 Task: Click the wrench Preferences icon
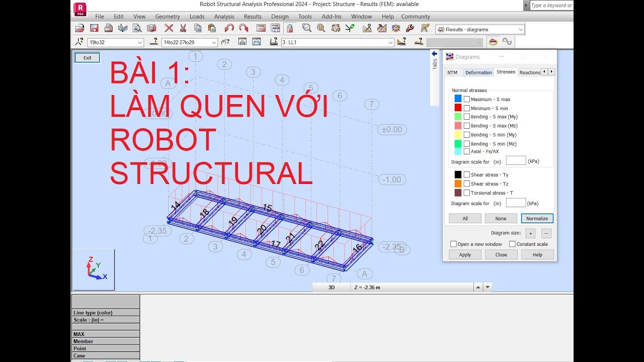tap(410, 29)
